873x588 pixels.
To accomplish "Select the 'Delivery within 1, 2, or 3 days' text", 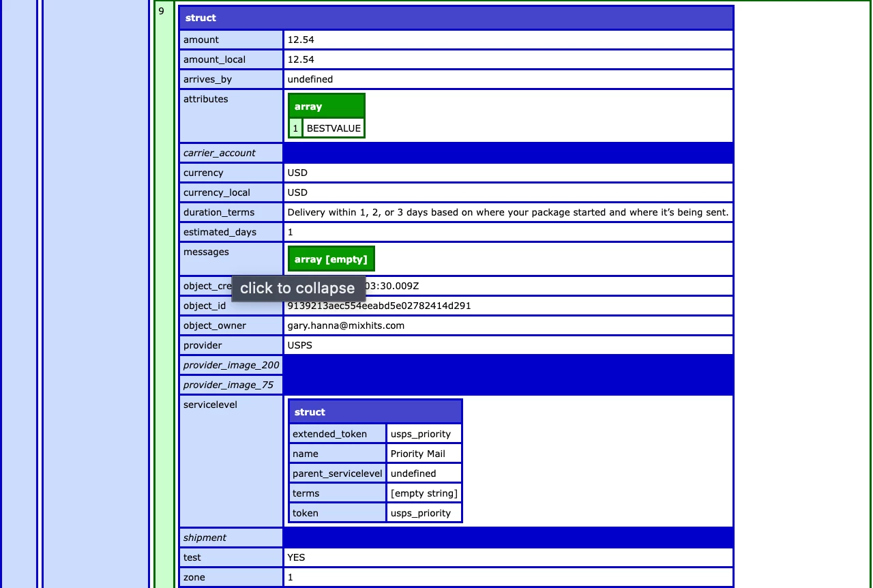I will tap(508, 212).
